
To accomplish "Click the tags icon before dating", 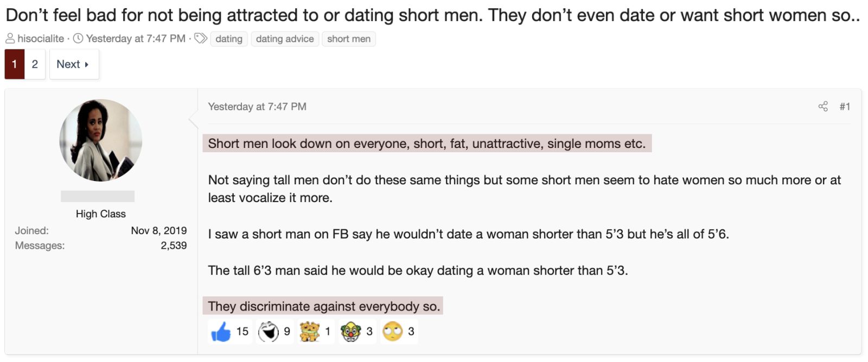I will 201,38.
